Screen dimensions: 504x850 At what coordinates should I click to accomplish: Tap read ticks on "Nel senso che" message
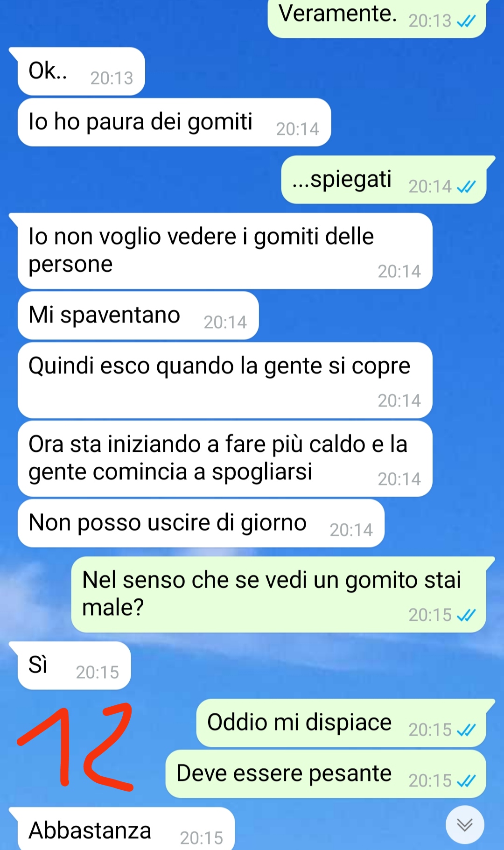pos(466,615)
